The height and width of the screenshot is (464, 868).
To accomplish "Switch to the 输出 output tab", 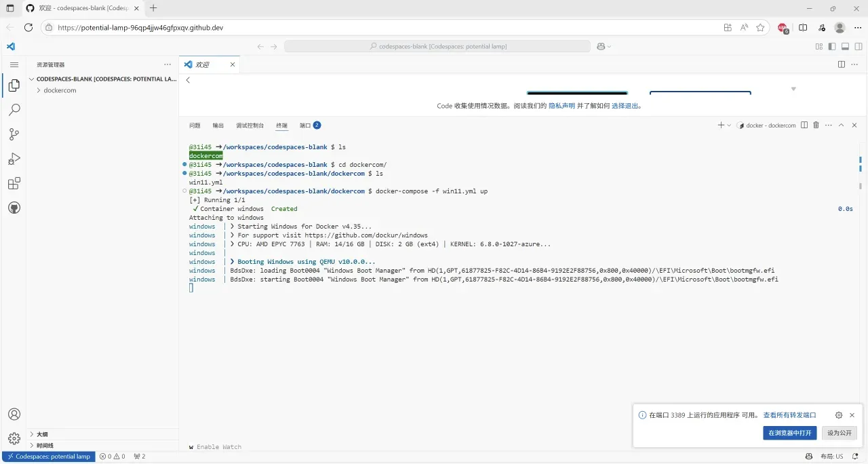I will click(218, 125).
